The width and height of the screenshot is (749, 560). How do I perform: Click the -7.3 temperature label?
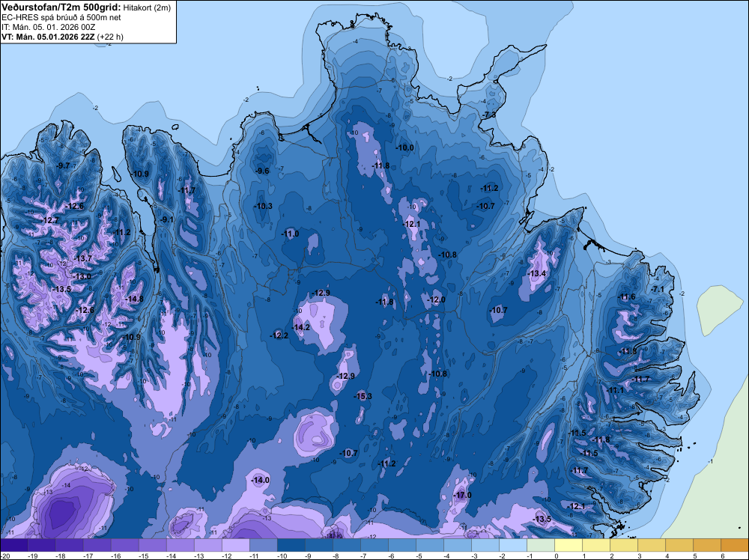(489, 115)
